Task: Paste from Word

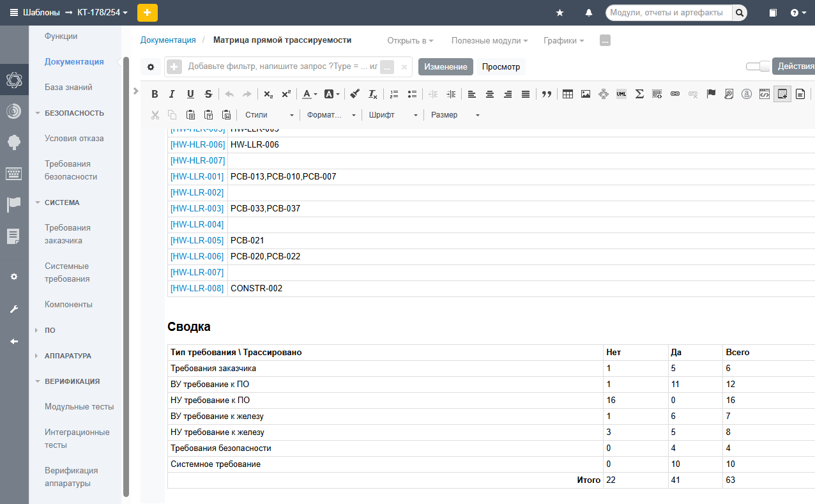Action: click(x=226, y=115)
